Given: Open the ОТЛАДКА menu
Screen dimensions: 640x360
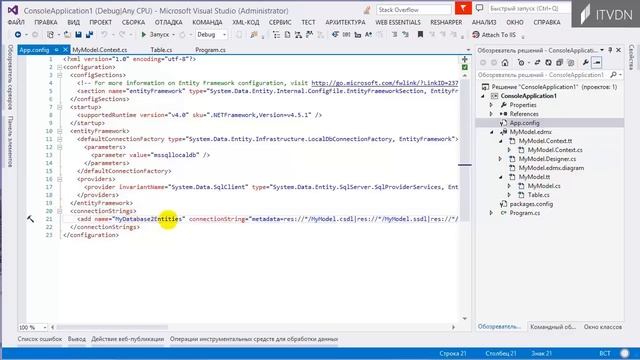Looking at the screenshot, I should click(x=169, y=22).
